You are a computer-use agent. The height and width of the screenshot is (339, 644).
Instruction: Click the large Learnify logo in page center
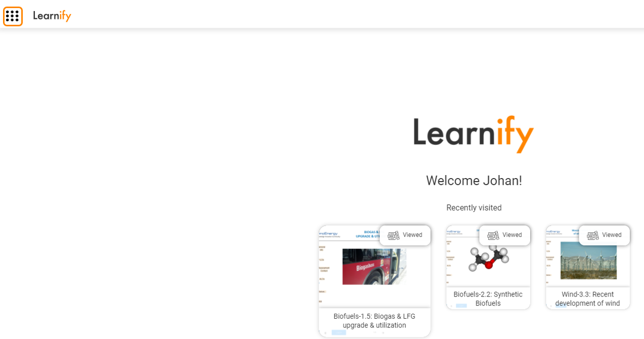[x=473, y=134]
